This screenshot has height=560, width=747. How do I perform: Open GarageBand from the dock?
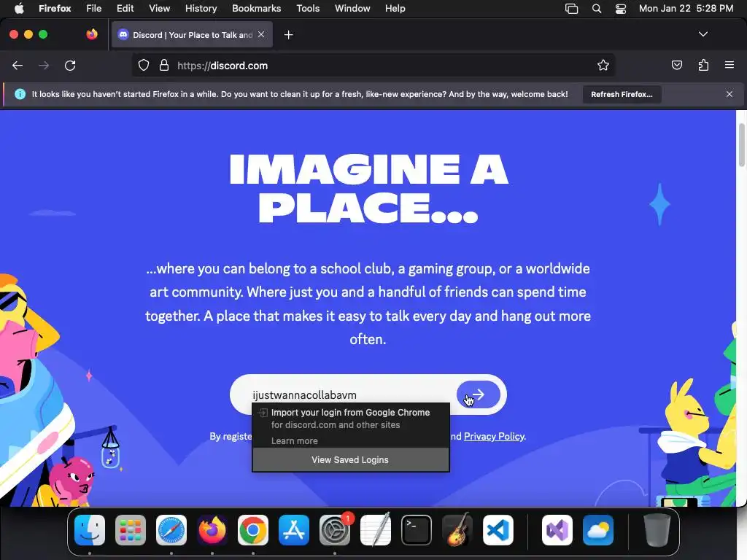457,530
